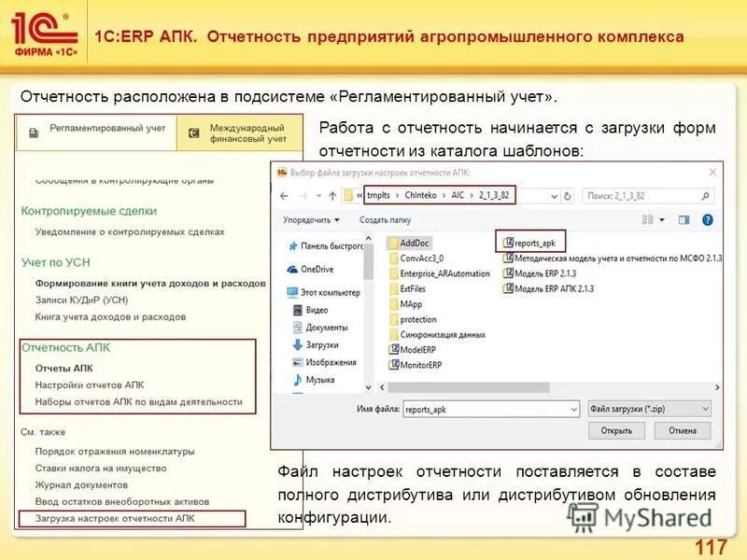Click the Back arrow in file dialog

point(285,196)
